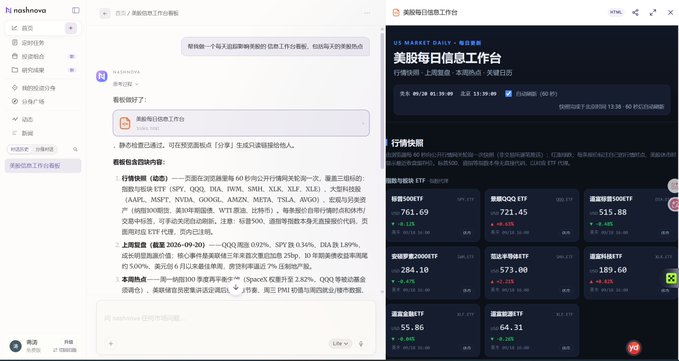Search conversations with the magnifier icon
The image size is (679, 361).
point(75,149)
